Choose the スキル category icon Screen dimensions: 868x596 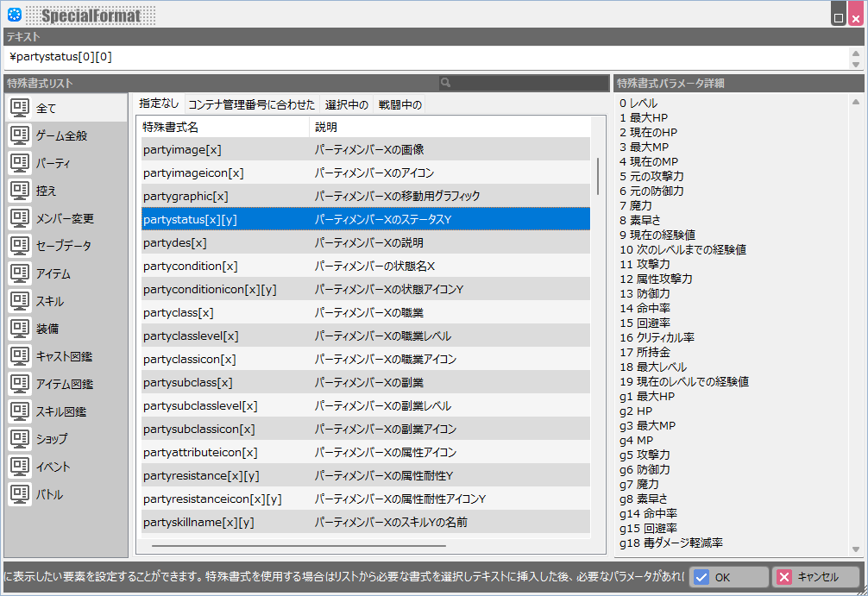click(x=20, y=301)
